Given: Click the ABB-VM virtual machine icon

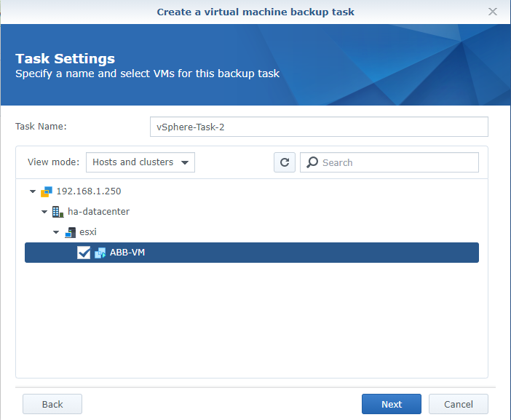Looking at the screenshot, I should tap(100, 253).
